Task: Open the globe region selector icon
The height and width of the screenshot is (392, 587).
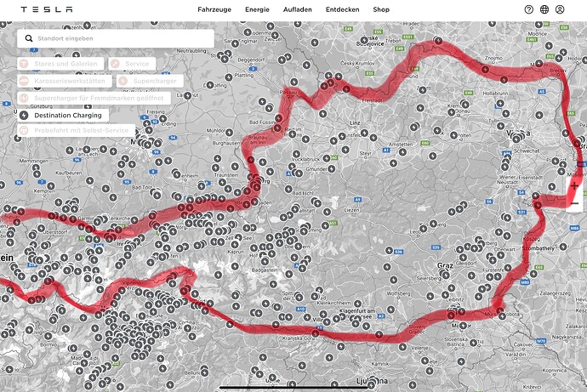Action: [544, 9]
